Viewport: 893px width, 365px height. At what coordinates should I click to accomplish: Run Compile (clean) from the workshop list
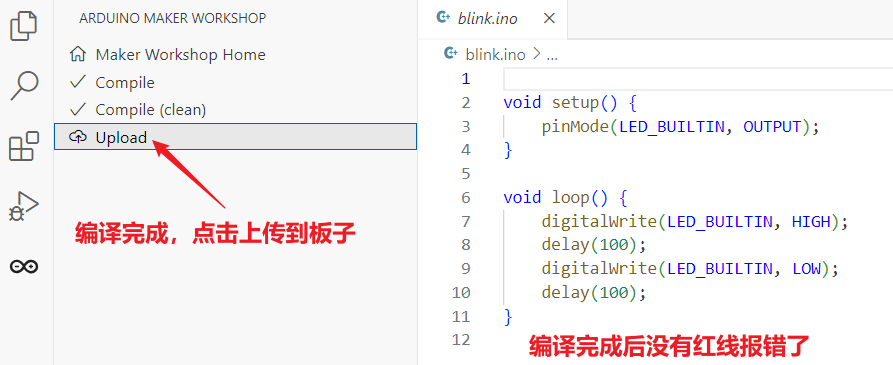click(x=236, y=109)
